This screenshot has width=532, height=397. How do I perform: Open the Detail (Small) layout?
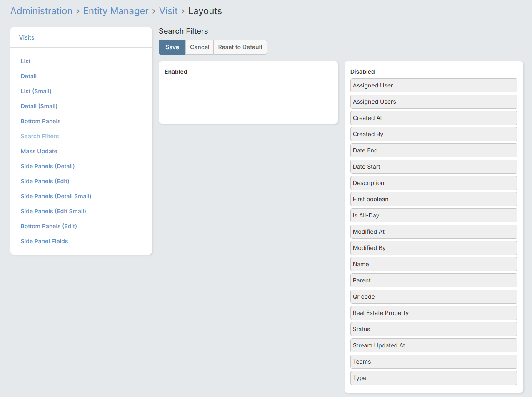39,106
